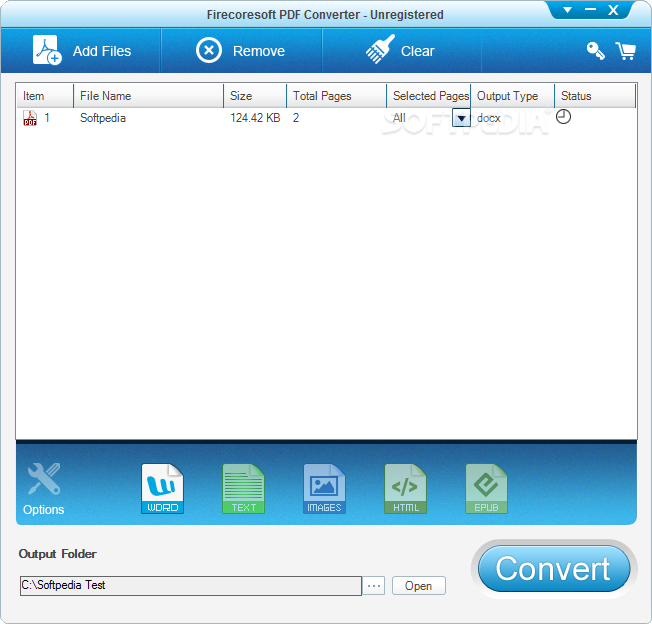Click the PDF file icon in row 1
This screenshot has width=652, height=624.
click(x=30, y=118)
